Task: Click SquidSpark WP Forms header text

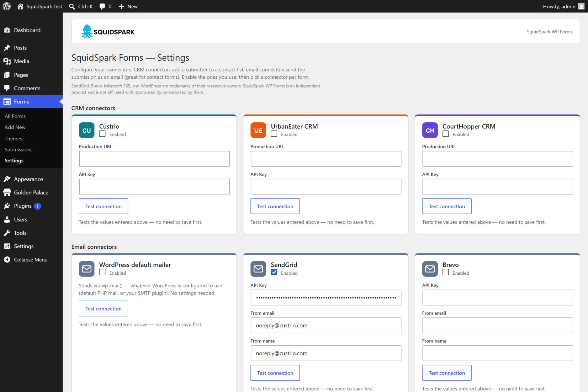Action: click(x=549, y=32)
